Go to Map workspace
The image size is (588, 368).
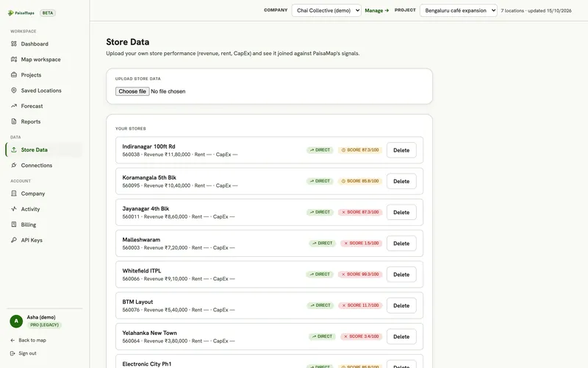(44, 60)
